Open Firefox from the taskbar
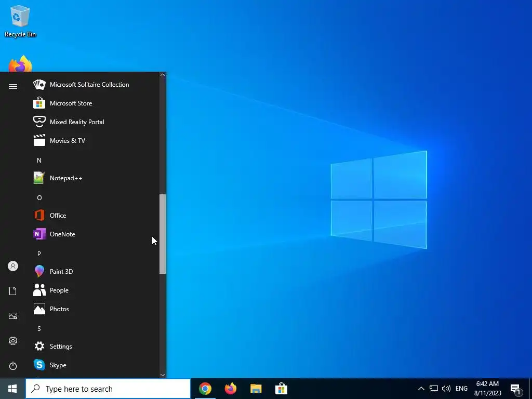The height and width of the screenshot is (399, 532). point(231,389)
